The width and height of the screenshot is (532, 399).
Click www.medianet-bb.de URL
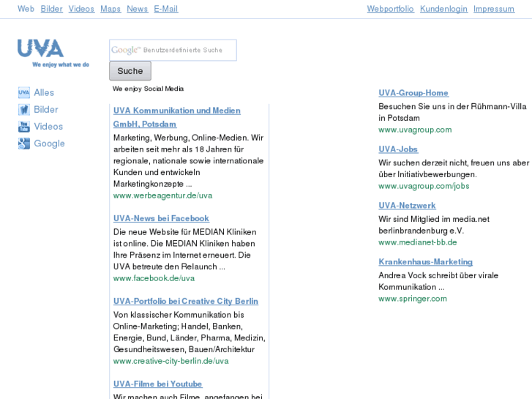[x=418, y=242]
